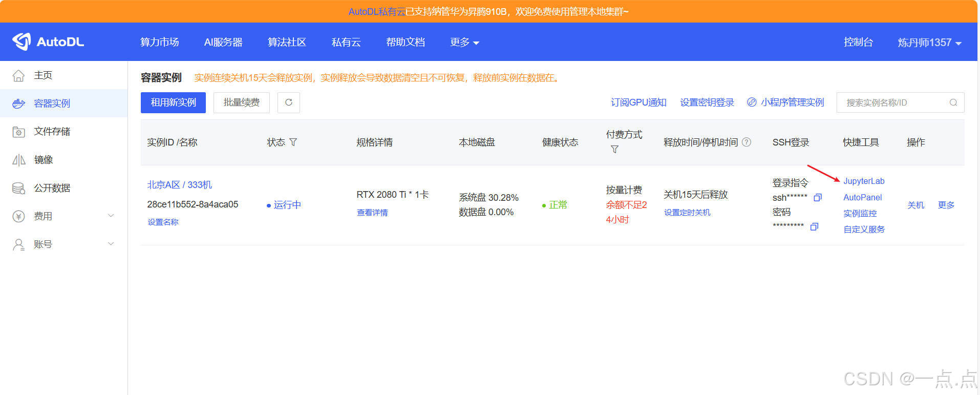
Task: Expand the 账号 sidebar section
Action: click(111, 244)
